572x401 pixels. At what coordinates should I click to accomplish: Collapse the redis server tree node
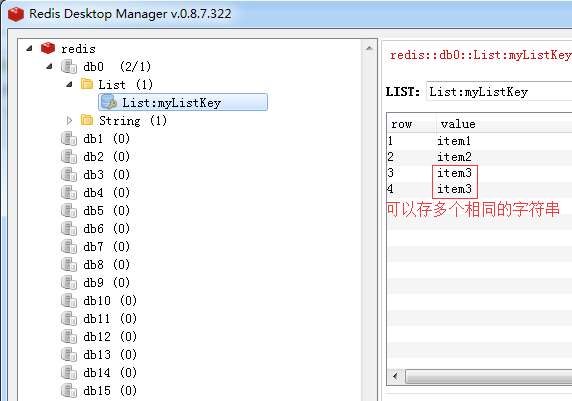[30, 48]
